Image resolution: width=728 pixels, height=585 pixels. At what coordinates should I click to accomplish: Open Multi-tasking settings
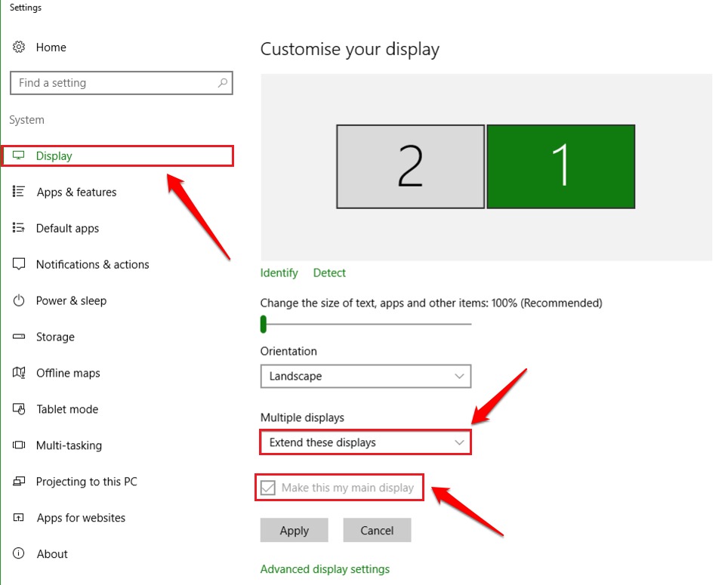click(x=69, y=445)
